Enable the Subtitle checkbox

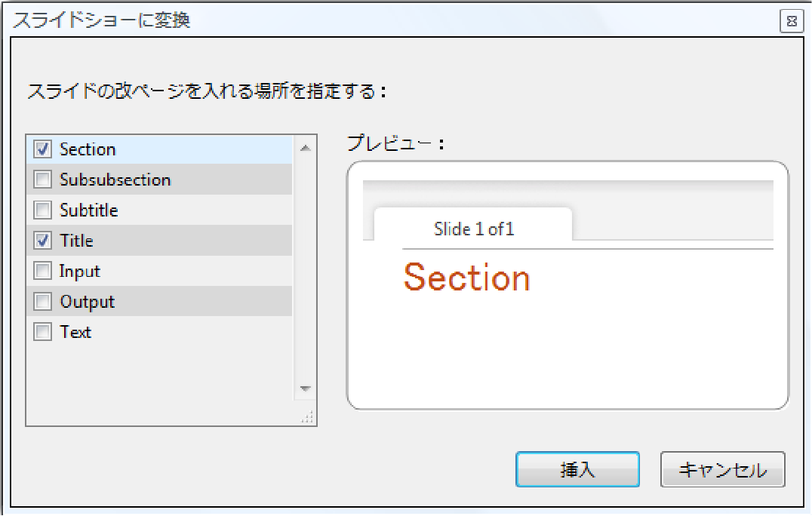[42, 210]
